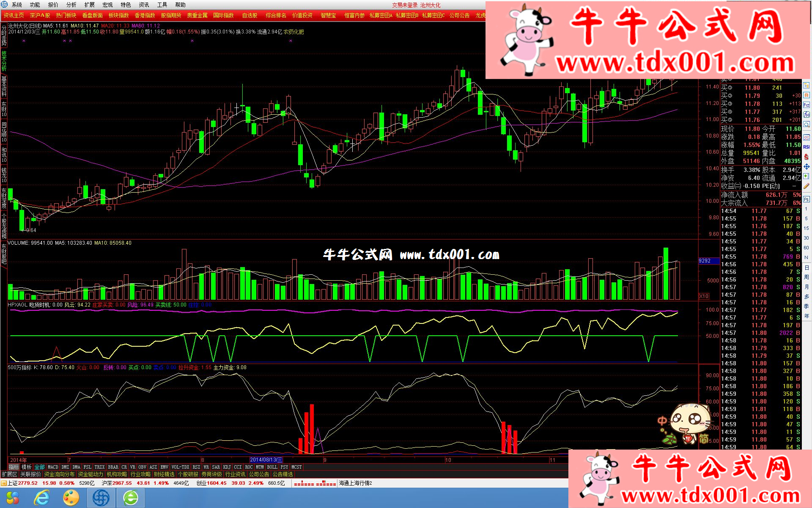Open 资金流向分布 panel tab
This screenshot has width=812, height=508.
click(x=59, y=475)
